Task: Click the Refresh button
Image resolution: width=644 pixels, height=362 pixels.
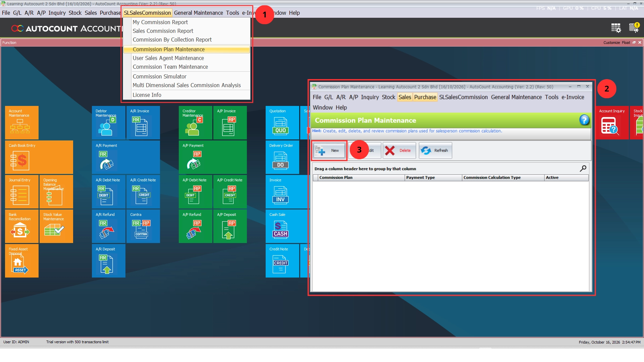Action: click(x=435, y=150)
